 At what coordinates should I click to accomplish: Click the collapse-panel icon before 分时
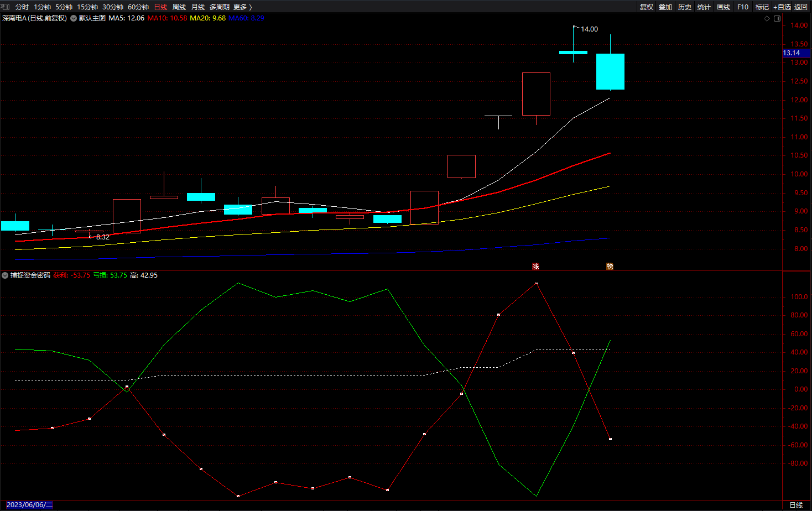(x=5, y=7)
